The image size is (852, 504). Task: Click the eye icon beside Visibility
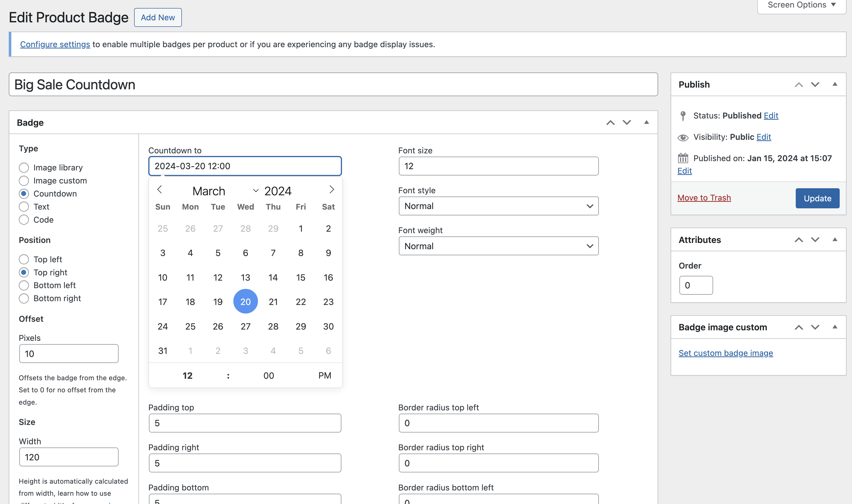(683, 137)
